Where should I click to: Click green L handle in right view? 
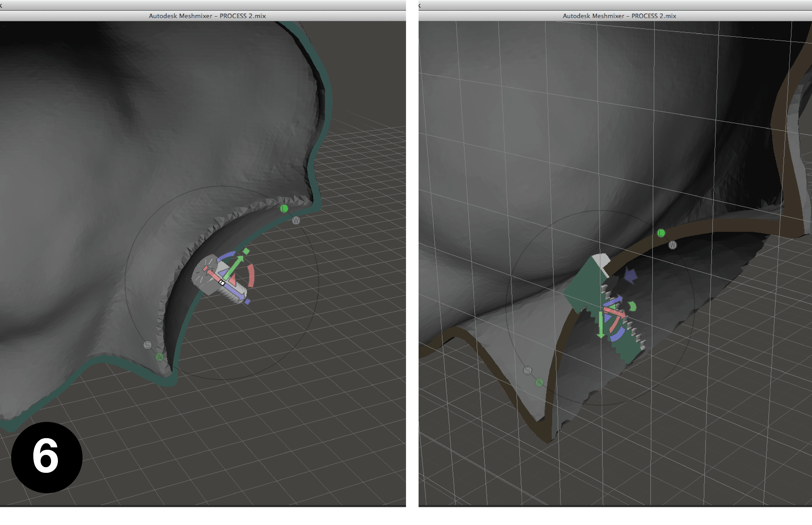click(661, 233)
